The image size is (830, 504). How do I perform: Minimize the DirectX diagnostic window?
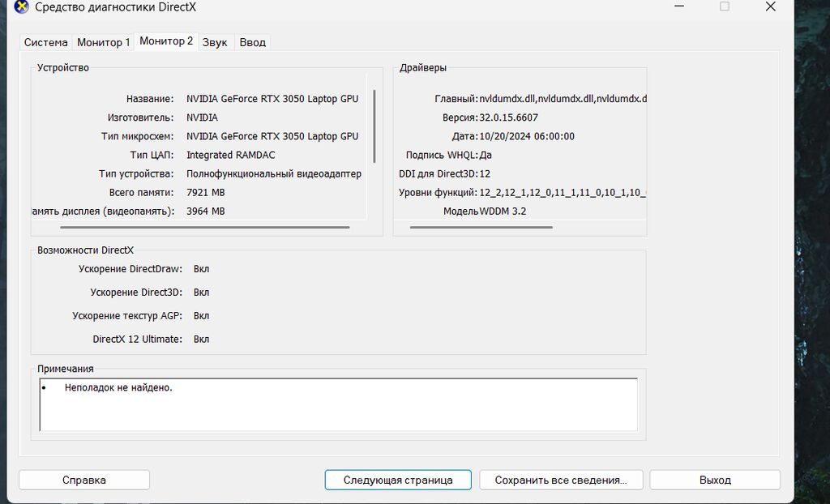tap(680, 6)
